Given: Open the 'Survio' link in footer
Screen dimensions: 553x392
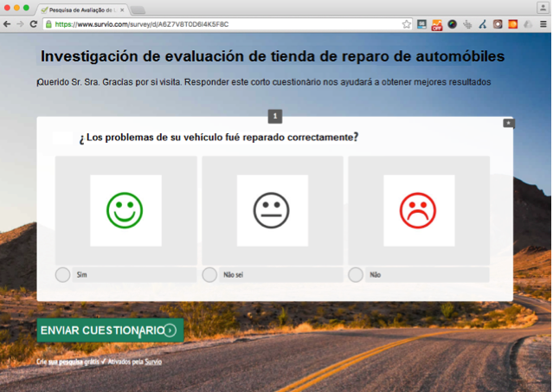Looking at the screenshot, I should pos(153,361).
